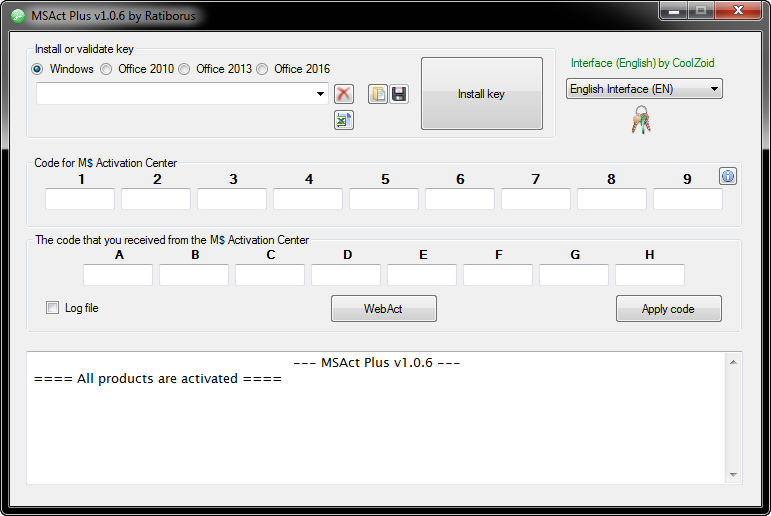Close the MSAct Plus window
This screenshot has width=771, height=516.
coord(738,11)
